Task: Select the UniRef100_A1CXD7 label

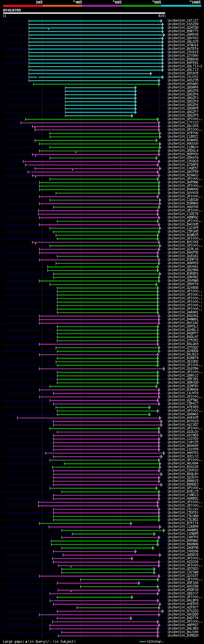Action: [x=183, y=425]
